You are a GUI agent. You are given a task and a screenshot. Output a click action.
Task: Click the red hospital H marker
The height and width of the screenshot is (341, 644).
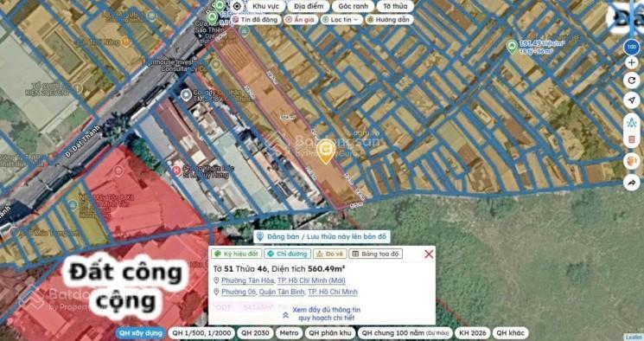click(176, 170)
